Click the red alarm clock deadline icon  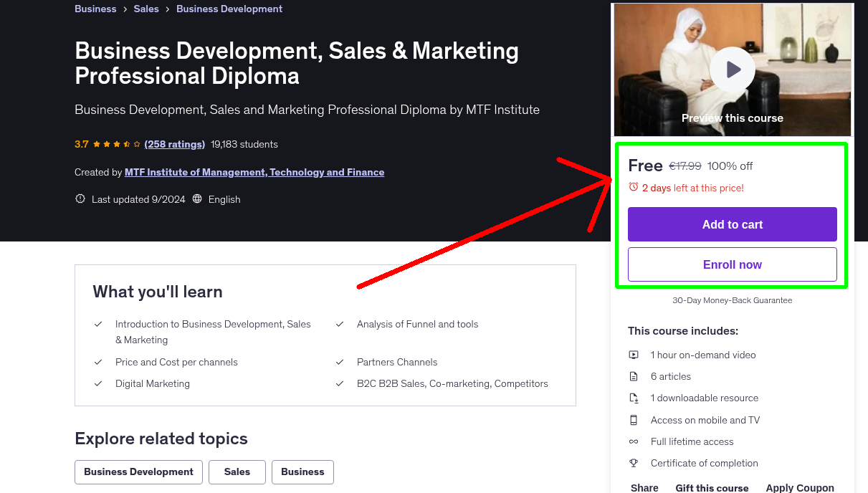coord(634,186)
